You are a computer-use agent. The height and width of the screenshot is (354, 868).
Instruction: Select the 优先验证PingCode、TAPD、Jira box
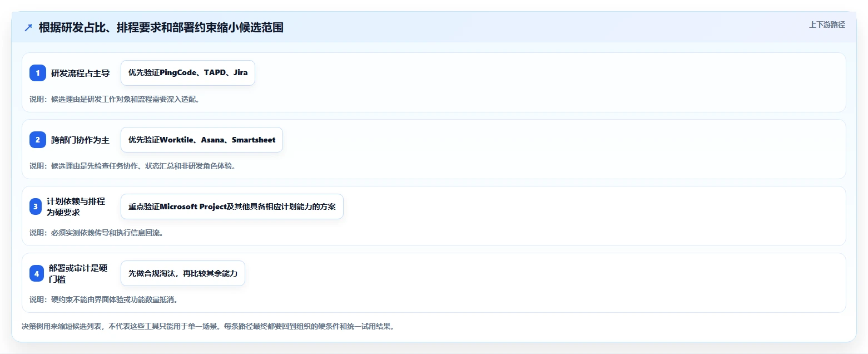click(x=188, y=73)
